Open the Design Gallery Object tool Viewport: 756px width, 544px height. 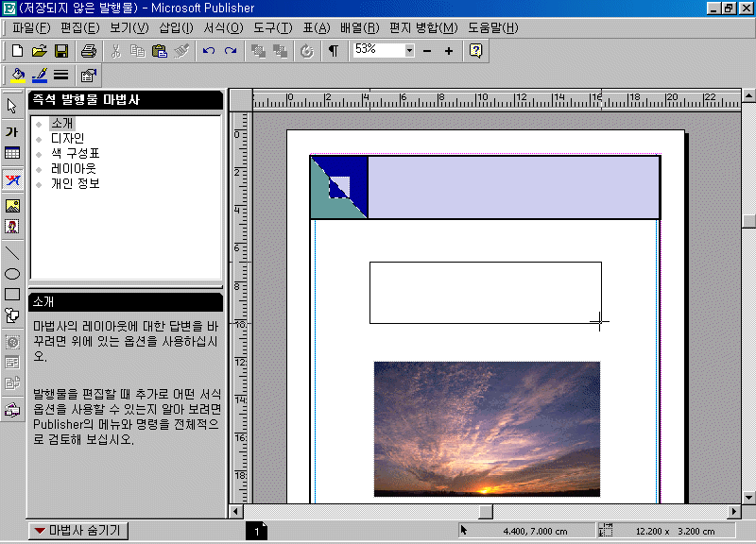(x=12, y=410)
